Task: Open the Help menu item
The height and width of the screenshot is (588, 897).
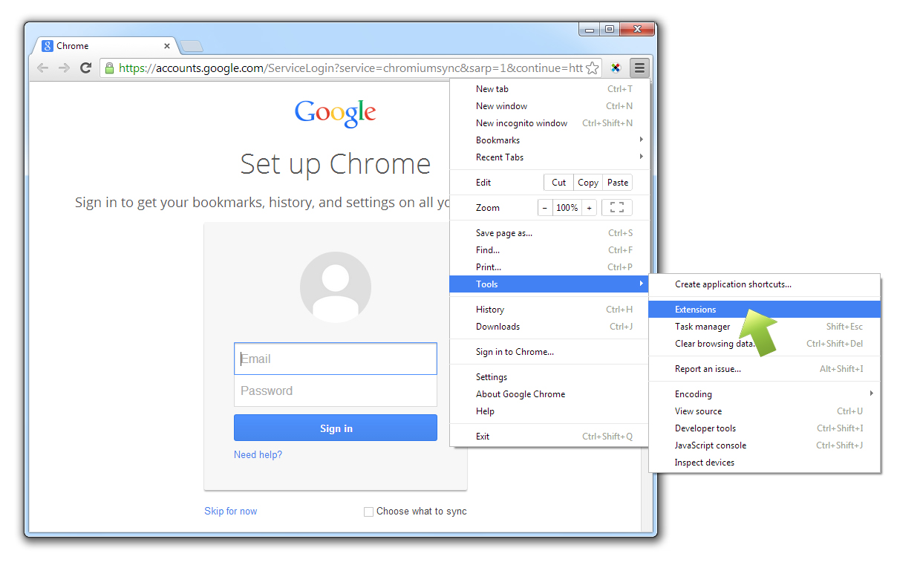Action: coord(549,411)
